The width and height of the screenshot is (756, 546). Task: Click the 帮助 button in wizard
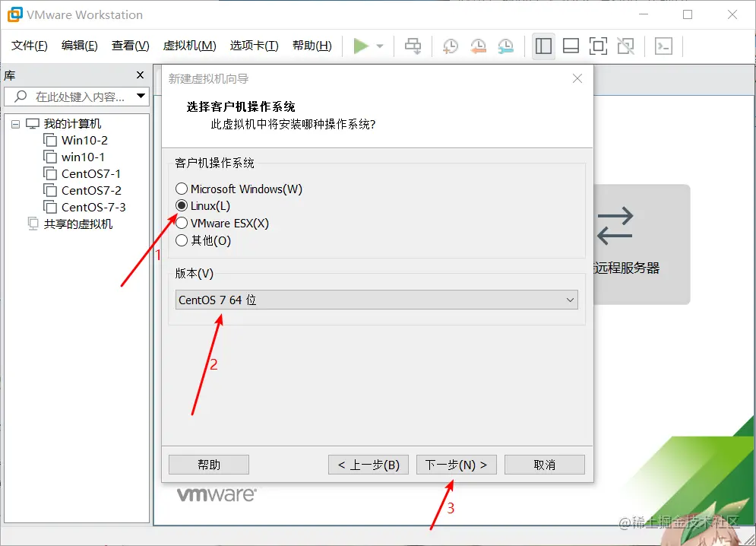(209, 465)
